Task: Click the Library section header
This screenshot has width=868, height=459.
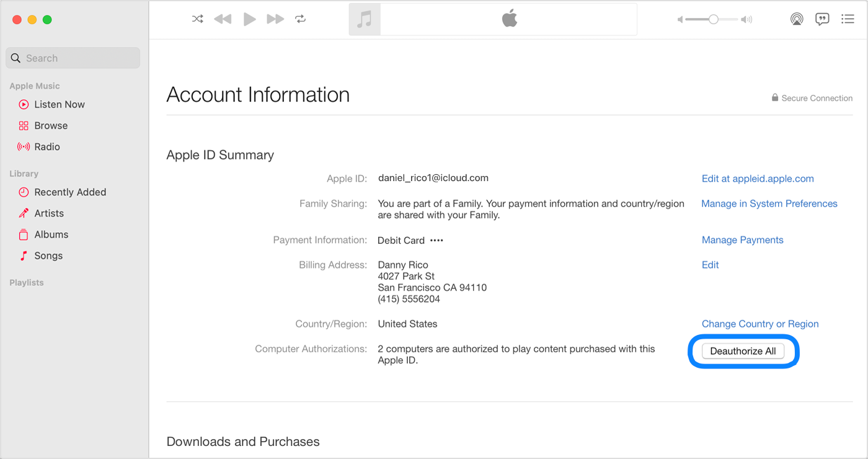Action: pyautogui.click(x=24, y=174)
